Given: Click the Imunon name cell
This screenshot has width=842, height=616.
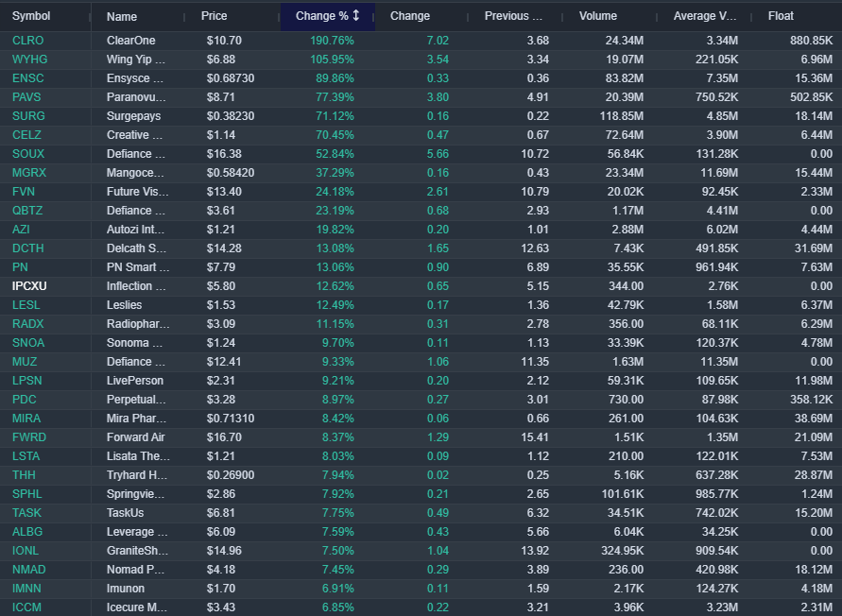Looking at the screenshot, I should point(125,589).
